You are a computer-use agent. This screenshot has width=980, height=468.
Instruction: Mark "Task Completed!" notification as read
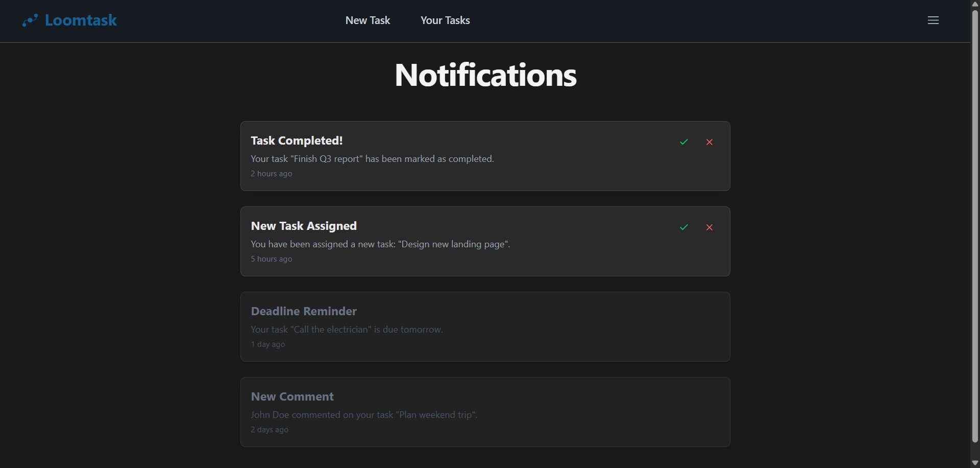click(684, 142)
